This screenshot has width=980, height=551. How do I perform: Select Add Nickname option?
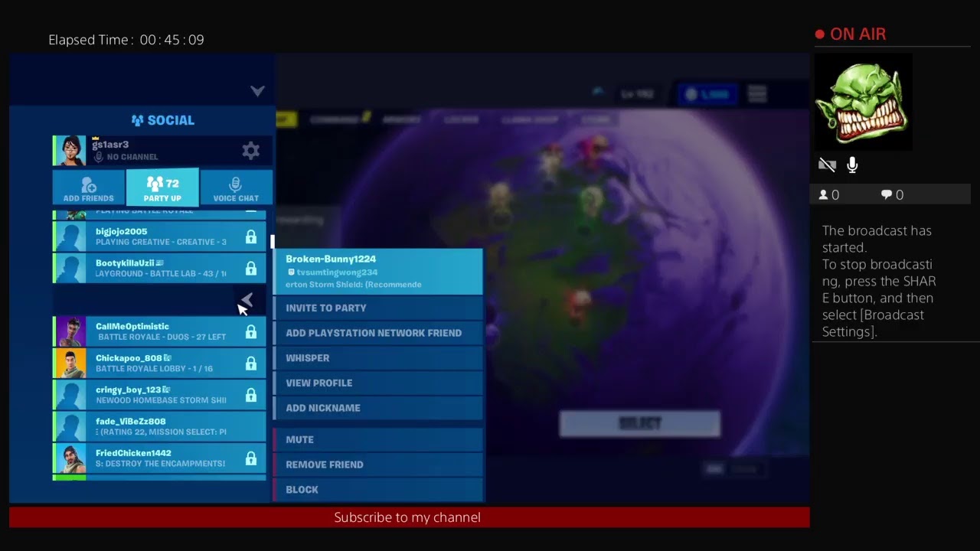point(378,408)
